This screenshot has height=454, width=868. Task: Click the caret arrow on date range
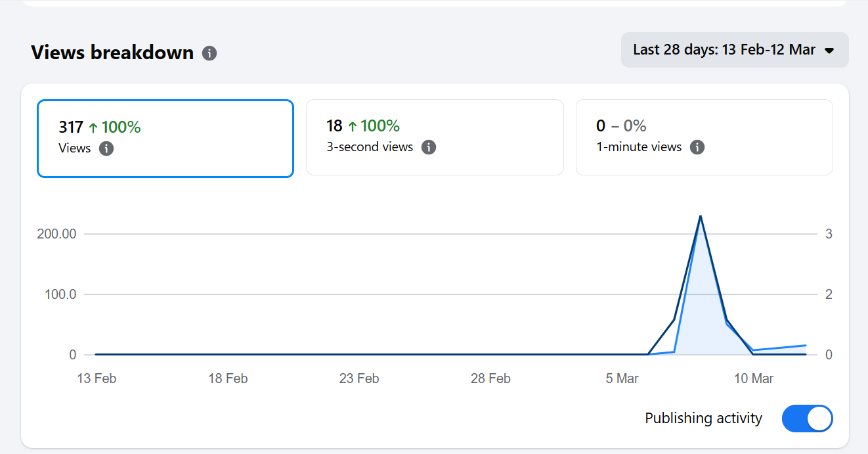pyautogui.click(x=829, y=51)
